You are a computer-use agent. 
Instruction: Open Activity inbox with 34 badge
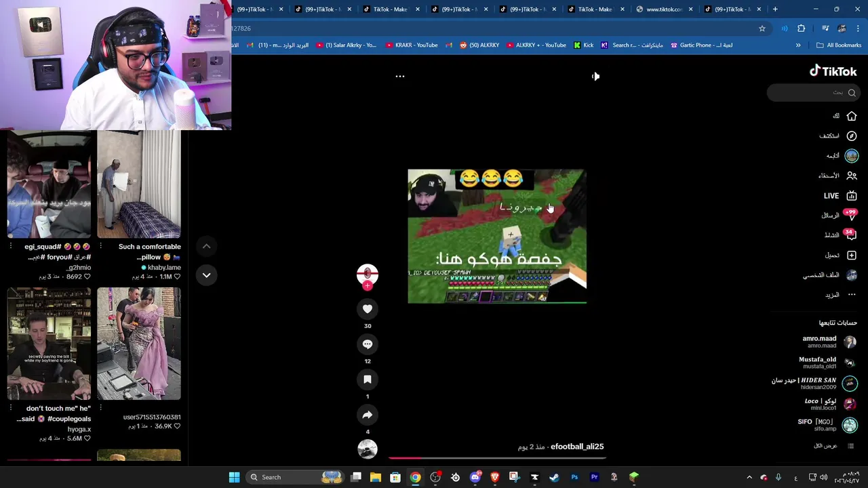[840, 235]
